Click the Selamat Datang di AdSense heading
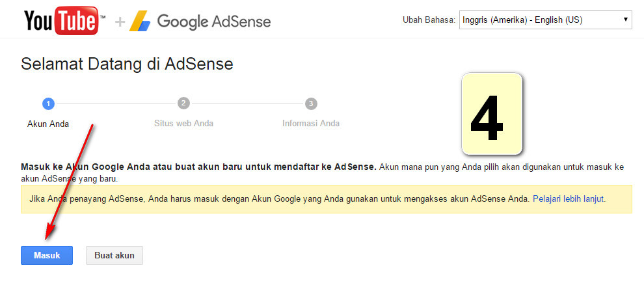This screenshot has width=644, height=287. (127, 64)
